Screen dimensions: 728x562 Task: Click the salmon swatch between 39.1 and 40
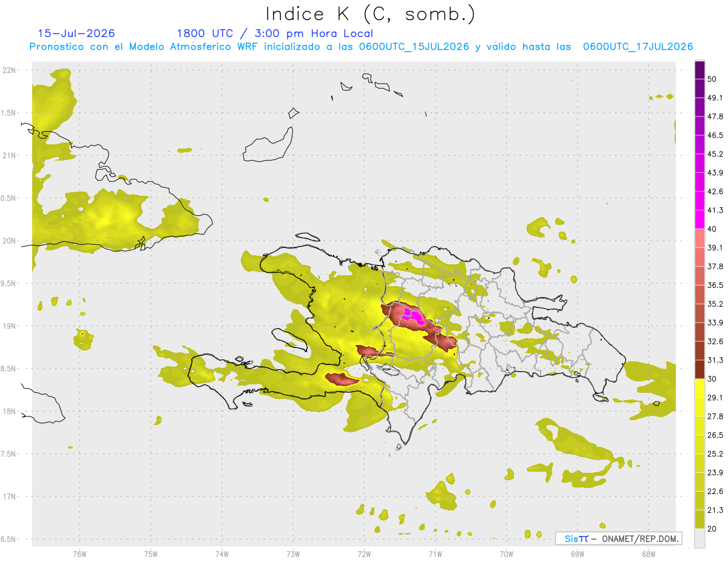tap(699, 238)
